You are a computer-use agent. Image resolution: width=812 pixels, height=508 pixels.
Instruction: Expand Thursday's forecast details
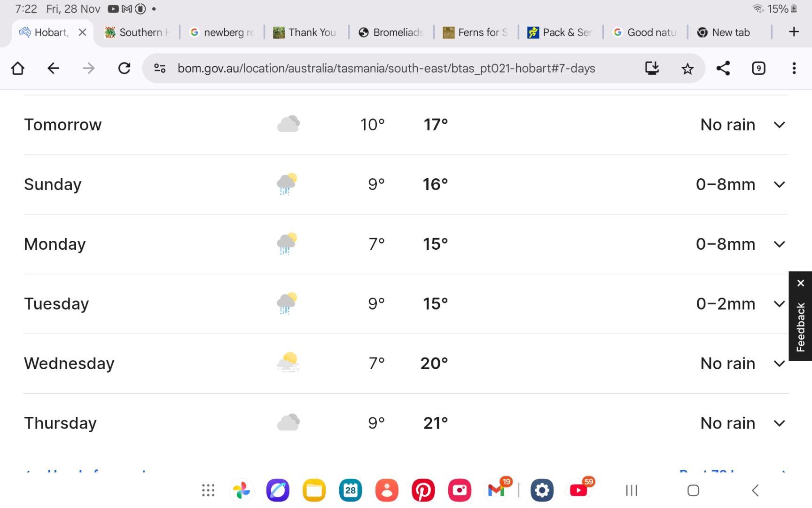[779, 423]
